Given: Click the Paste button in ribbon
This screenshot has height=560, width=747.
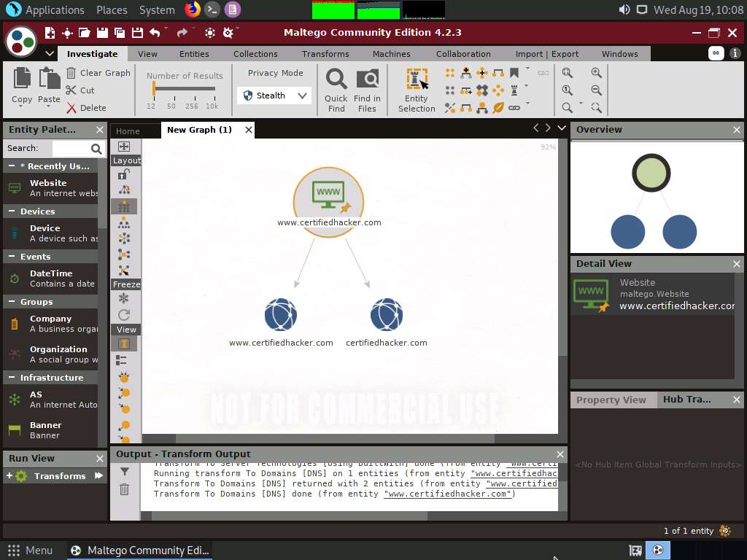Looking at the screenshot, I should tap(49, 86).
